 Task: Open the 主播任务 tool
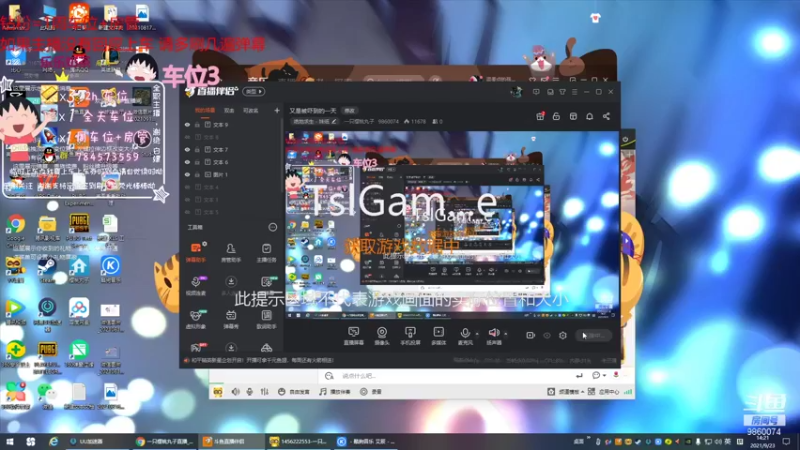coord(266,253)
